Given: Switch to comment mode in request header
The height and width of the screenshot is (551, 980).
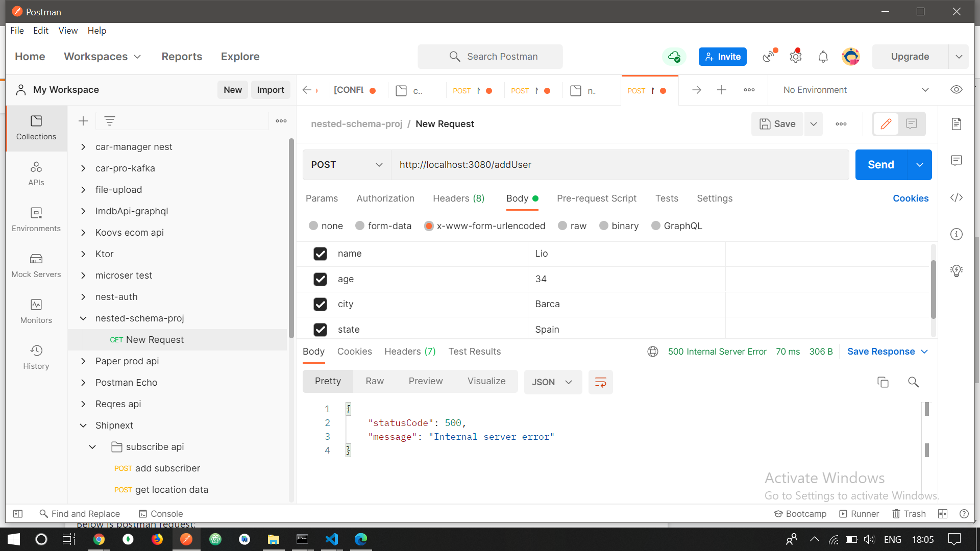Looking at the screenshot, I should [x=912, y=124].
